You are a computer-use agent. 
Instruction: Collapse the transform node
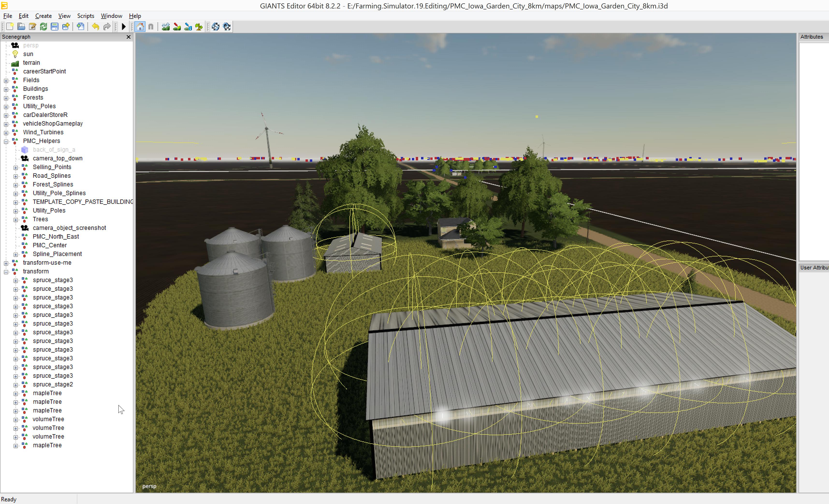[6, 272]
